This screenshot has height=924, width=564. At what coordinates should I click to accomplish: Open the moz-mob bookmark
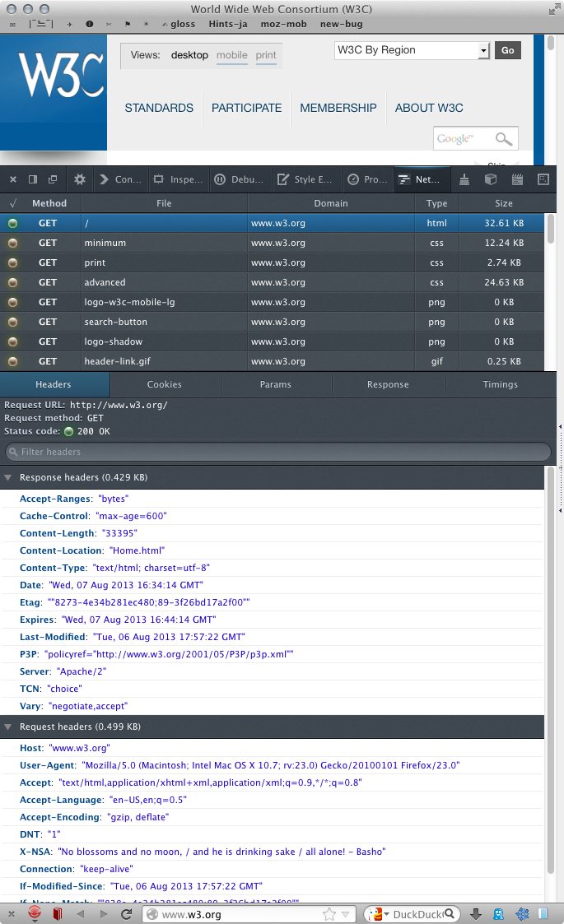284,24
